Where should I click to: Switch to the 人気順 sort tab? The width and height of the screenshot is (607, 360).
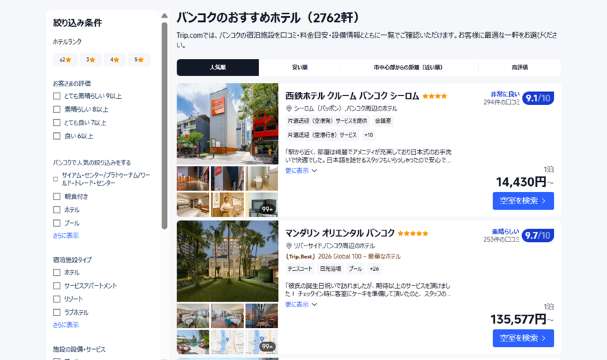(x=218, y=67)
